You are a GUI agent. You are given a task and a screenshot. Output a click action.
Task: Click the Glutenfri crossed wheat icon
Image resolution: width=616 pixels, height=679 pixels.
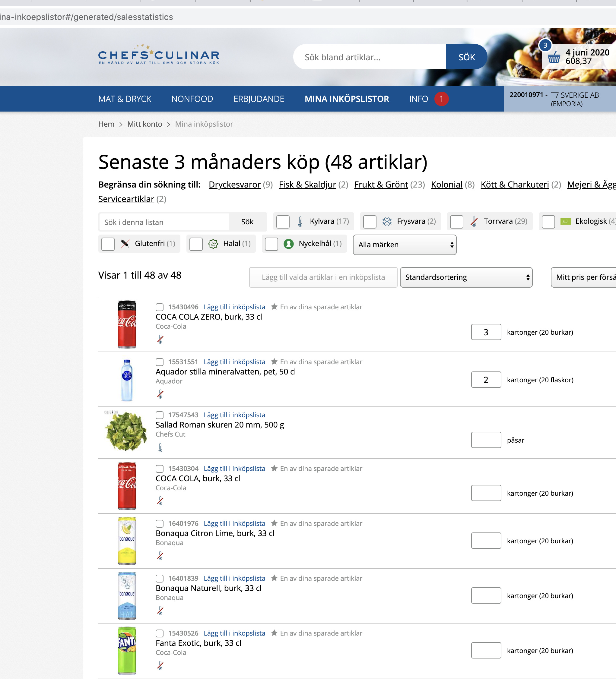click(125, 244)
